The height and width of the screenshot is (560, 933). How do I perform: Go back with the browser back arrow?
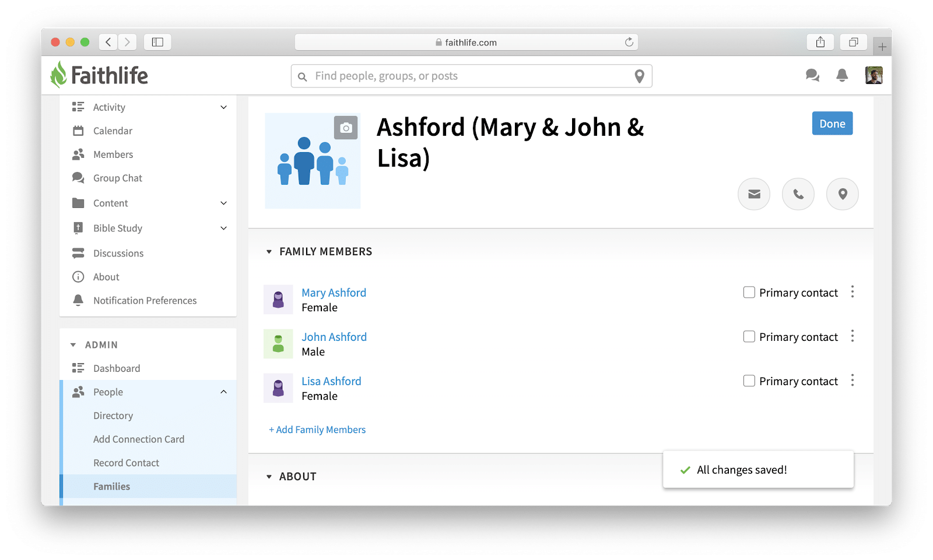[x=108, y=42]
